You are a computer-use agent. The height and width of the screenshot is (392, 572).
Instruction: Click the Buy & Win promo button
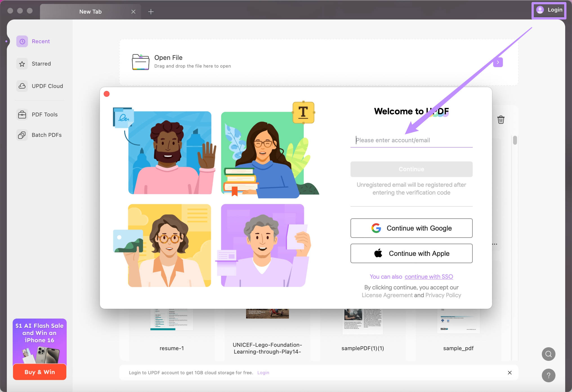pos(39,372)
